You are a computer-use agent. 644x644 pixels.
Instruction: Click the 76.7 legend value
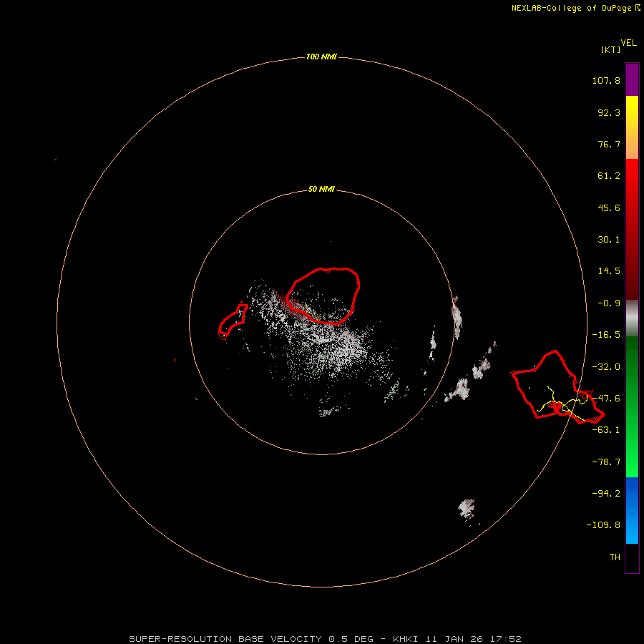coord(609,144)
